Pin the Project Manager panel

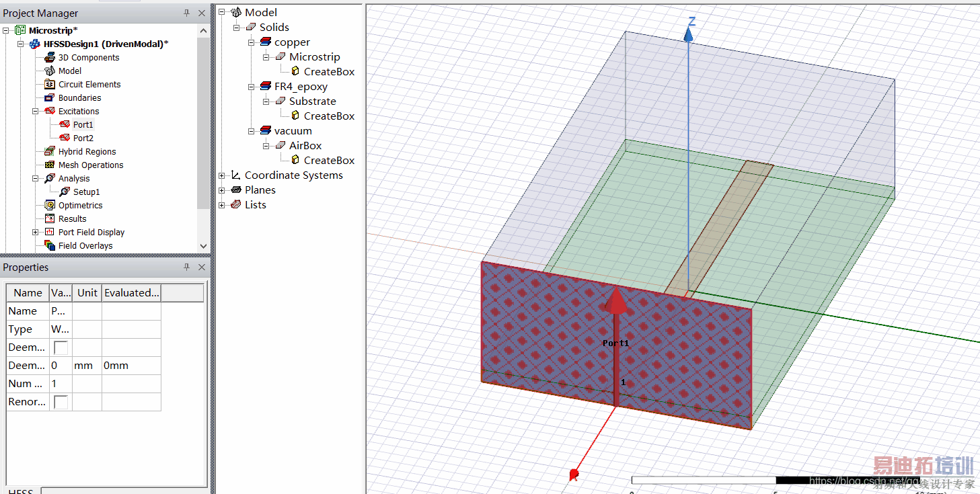click(187, 13)
